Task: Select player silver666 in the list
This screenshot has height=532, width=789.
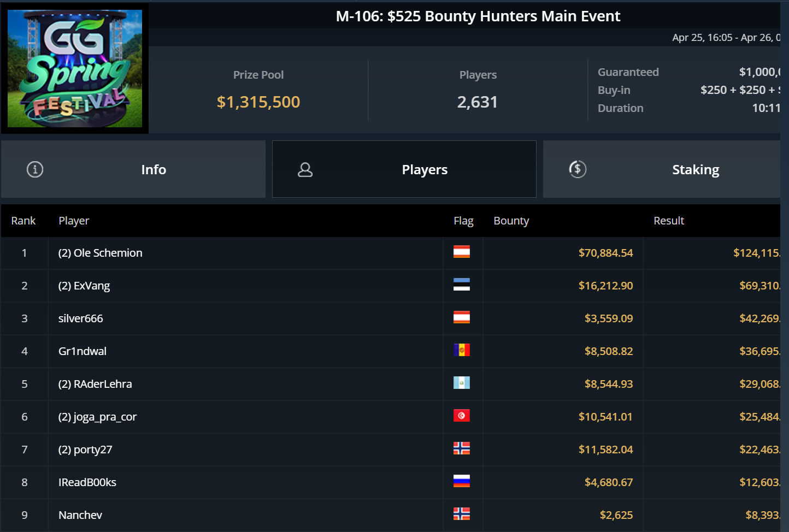Action: [81, 318]
